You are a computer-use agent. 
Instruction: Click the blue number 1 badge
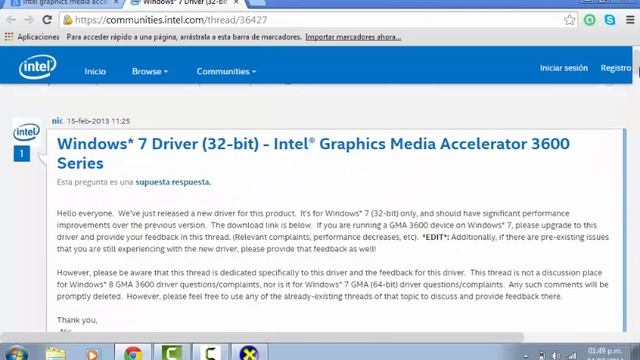coord(22,154)
